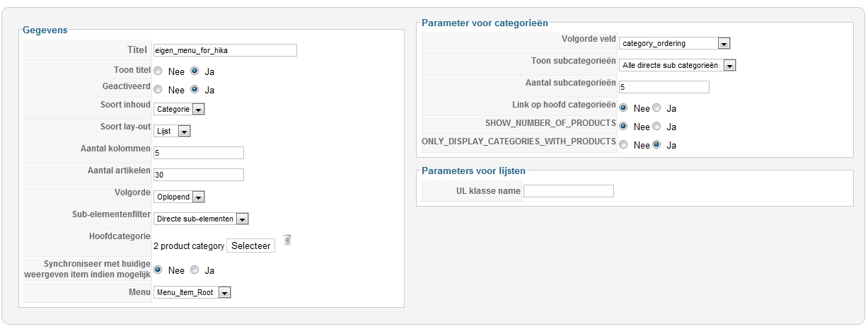
Task: Open the Soort inhoud dropdown
Action: [x=179, y=110]
